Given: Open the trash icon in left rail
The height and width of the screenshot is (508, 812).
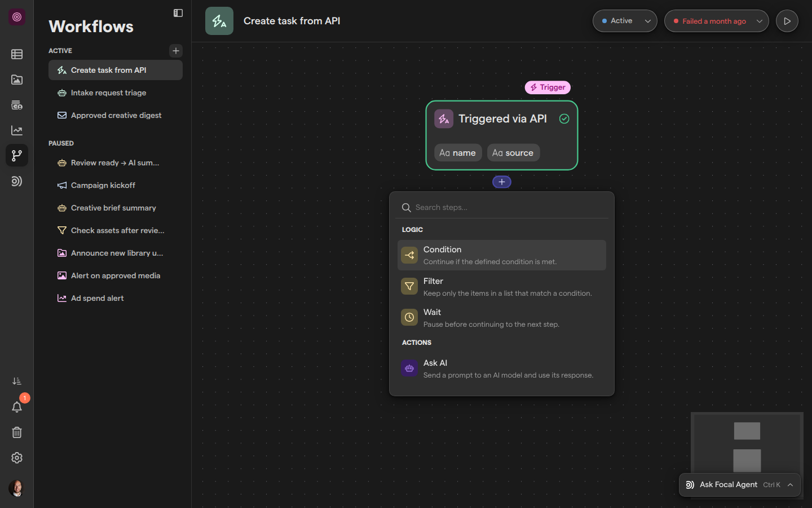Looking at the screenshot, I should click(17, 432).
